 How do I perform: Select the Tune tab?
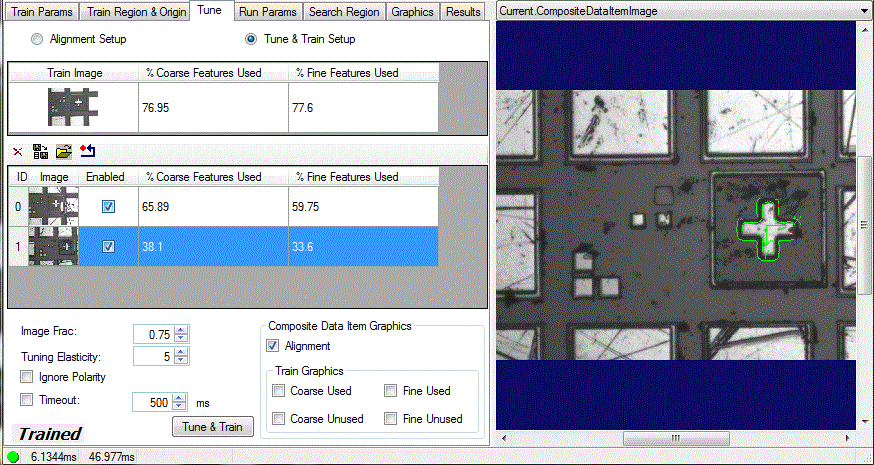pos(210,11)
